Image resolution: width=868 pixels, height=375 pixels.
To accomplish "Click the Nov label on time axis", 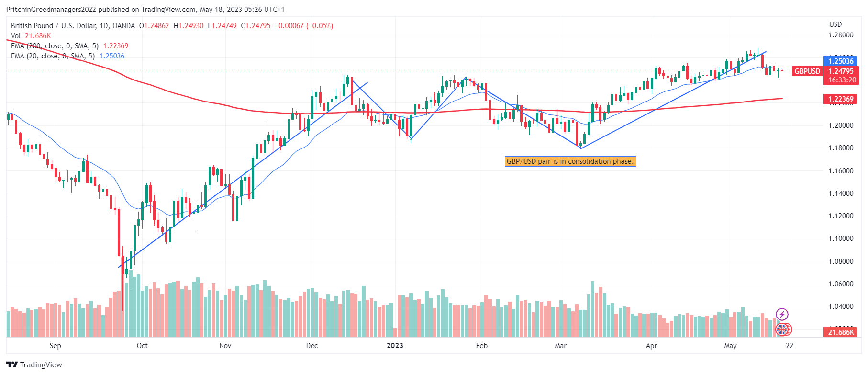I will [x=225, y=346].
